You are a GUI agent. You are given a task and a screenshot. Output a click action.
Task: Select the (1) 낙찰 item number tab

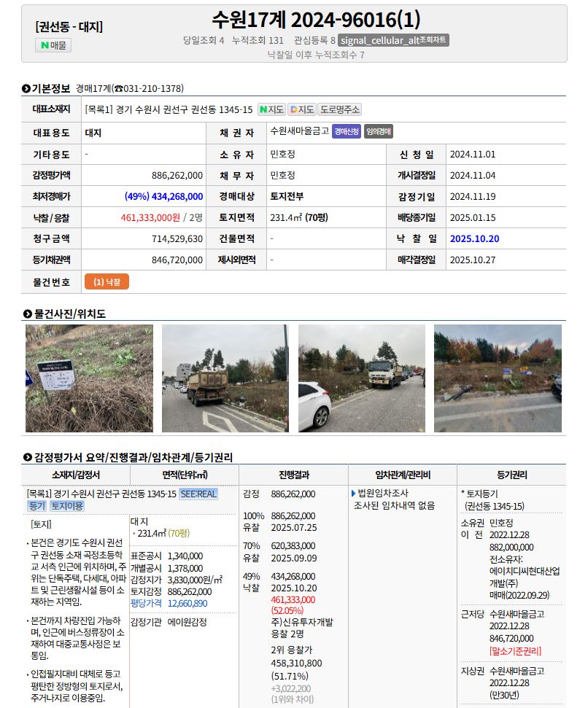click(107, 282)
